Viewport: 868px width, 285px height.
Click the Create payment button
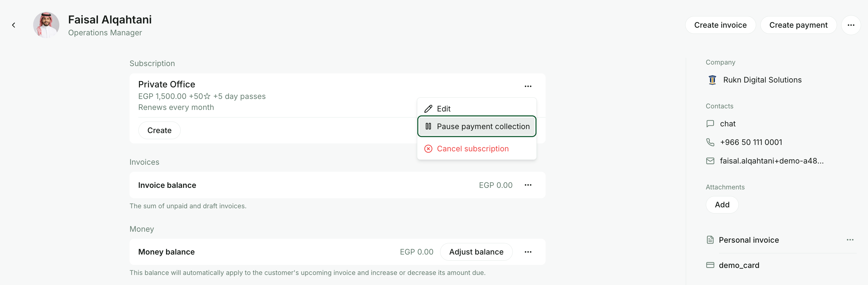[x=798, y=25]
